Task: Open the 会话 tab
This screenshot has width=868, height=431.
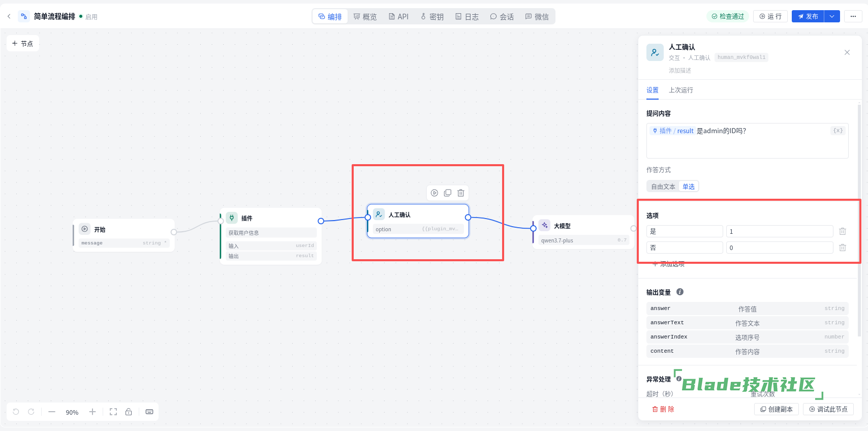Action: (502, 17)
